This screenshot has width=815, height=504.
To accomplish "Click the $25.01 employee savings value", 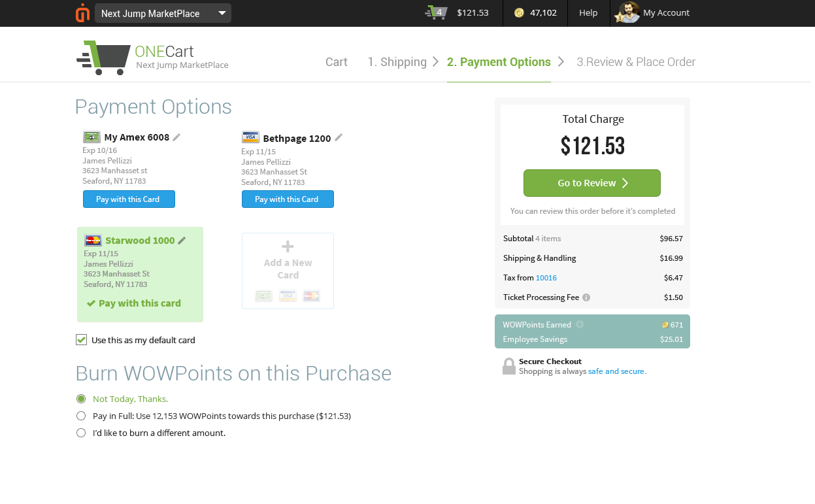I will click(x=671, y=339).
